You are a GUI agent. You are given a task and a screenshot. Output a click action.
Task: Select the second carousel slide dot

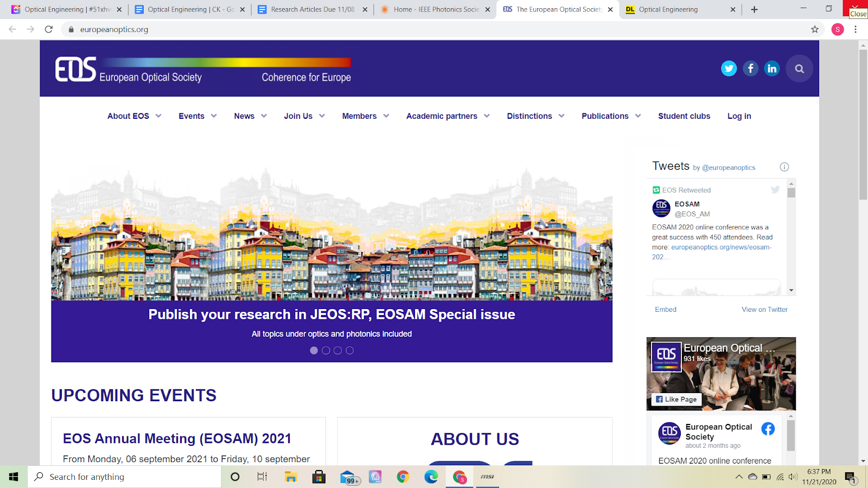click(x=325, y=350)
